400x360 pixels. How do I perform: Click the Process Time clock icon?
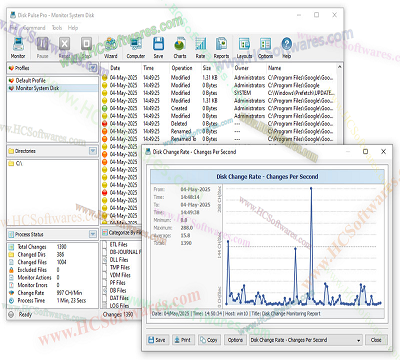(x=11, y=301)
